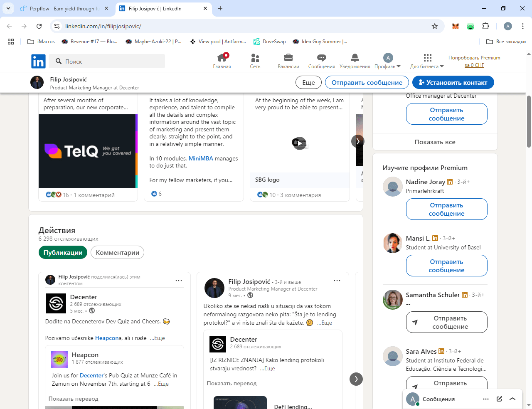Click Показать перевод under Decenter reshare

[232, 383]
